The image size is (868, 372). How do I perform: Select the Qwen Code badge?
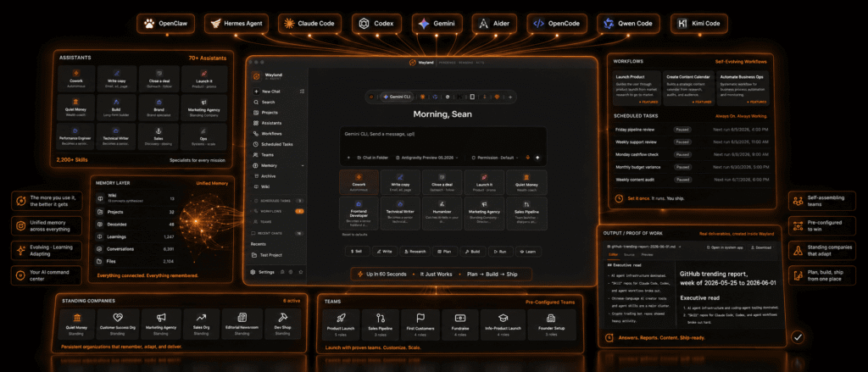click(630, 24)
